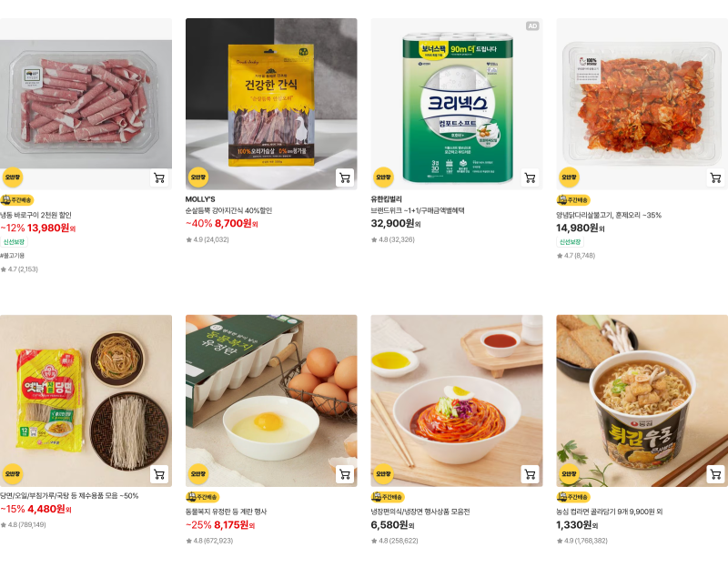Click the AD badge on Kleenex item

532,26
